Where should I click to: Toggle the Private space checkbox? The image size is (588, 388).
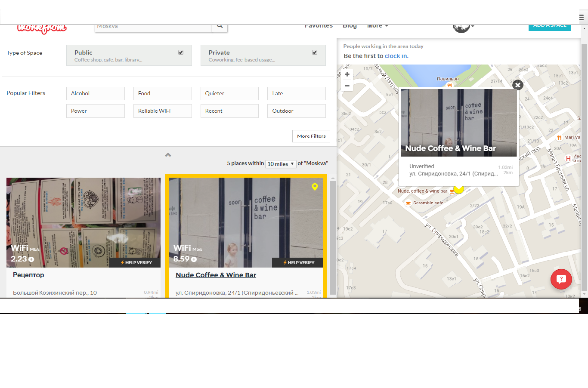point(315,52)
